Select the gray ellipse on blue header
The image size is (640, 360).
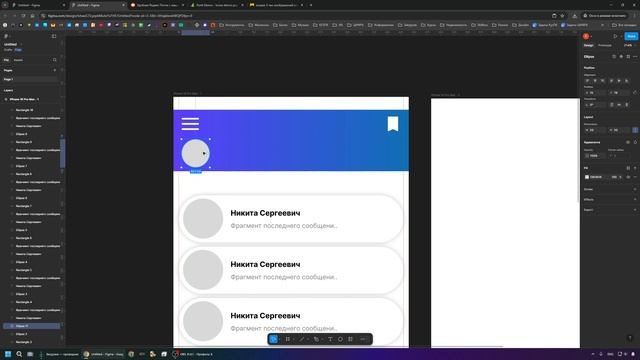pyautogui.click(x=196, y=153)
